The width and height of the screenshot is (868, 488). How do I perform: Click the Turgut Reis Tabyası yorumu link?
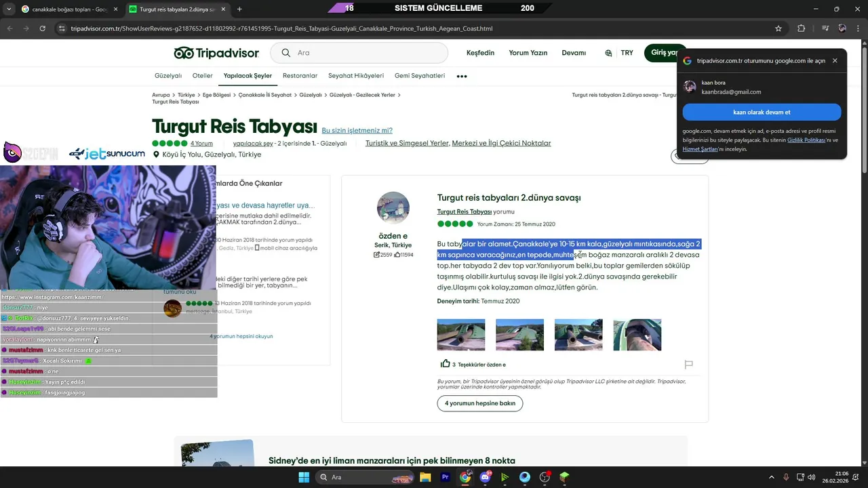pyautogui.click(x=465, y=212)
